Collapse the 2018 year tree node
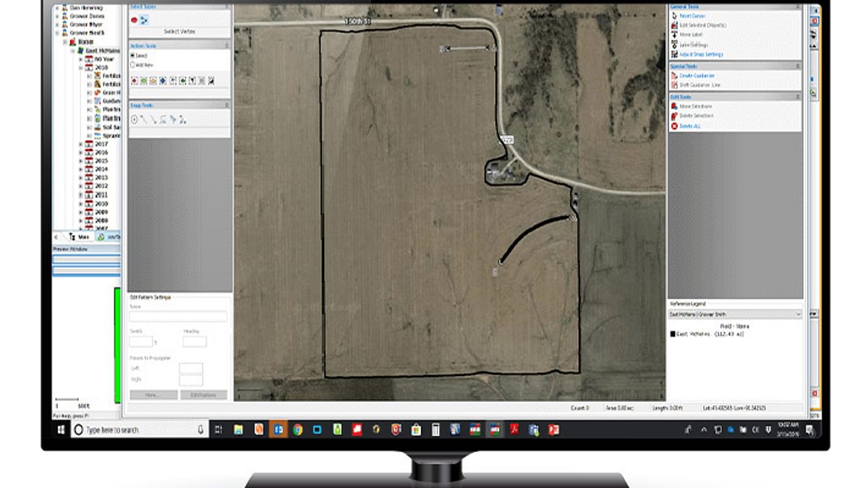The width and height of the screenshot is (868, 488). 81,67
